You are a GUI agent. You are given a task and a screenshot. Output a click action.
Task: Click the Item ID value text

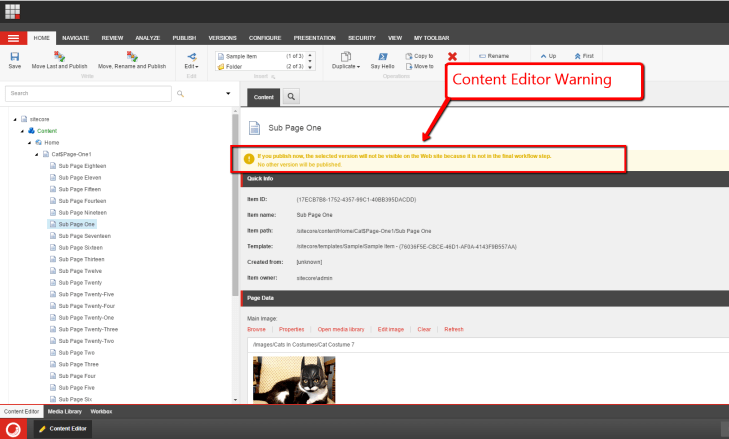[356, 200]
